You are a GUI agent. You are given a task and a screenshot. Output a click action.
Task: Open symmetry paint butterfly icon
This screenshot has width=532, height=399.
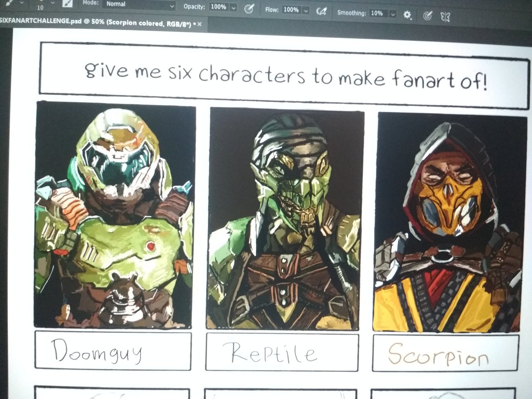pos(445,17)
